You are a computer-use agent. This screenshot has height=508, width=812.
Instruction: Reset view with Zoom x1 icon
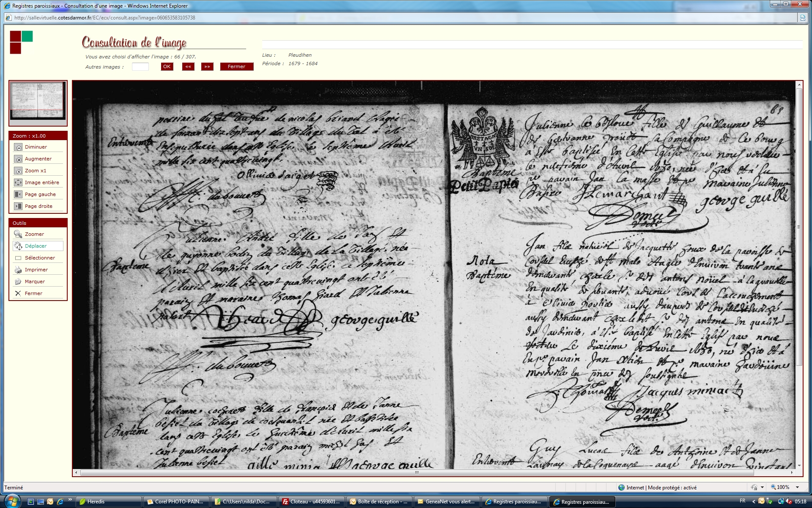(18, 171)
